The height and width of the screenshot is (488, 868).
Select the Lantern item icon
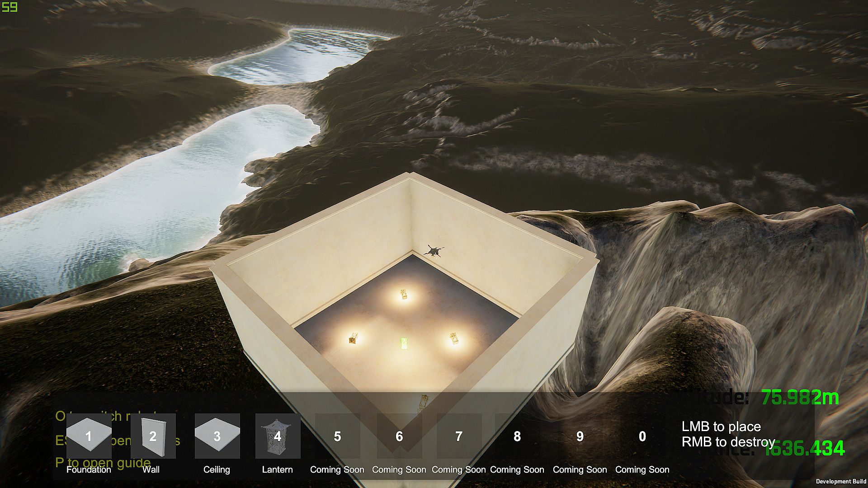[x=278, y=436]
